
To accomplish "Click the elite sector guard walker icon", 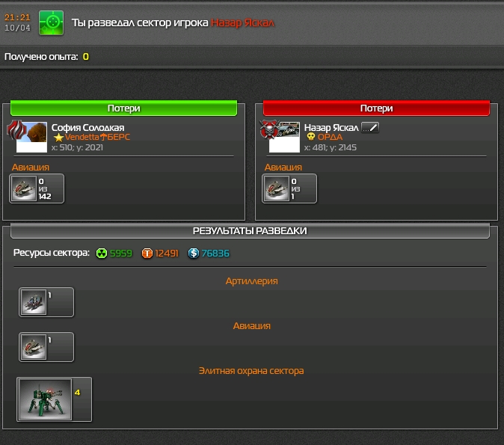I will 45,399.
